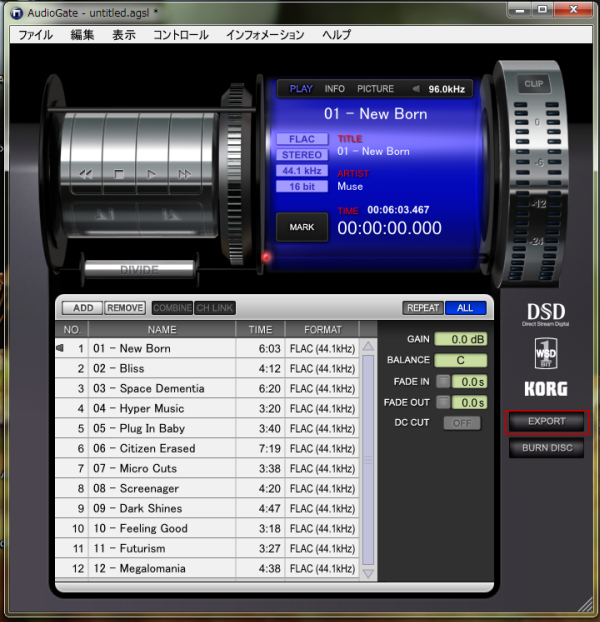Click the EXPORT button
600x622 pixels.
(547, 422)
